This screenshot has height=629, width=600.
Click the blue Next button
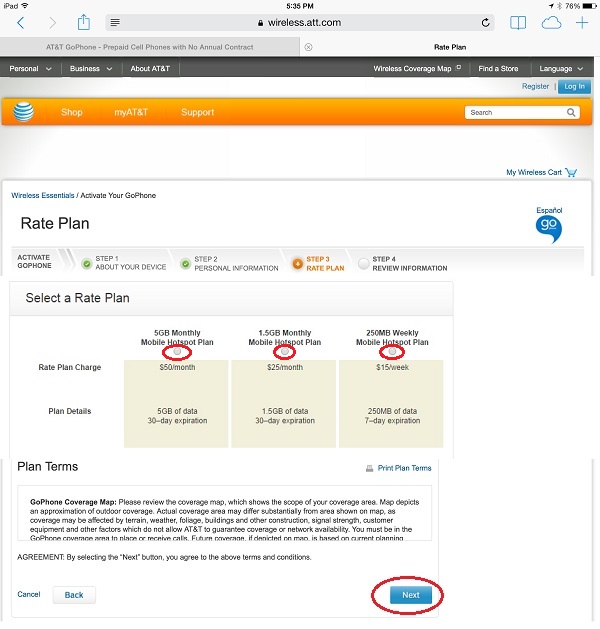411,595
